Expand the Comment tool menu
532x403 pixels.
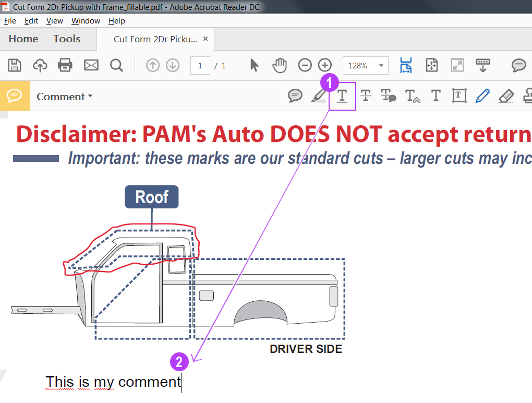[65, 97]
